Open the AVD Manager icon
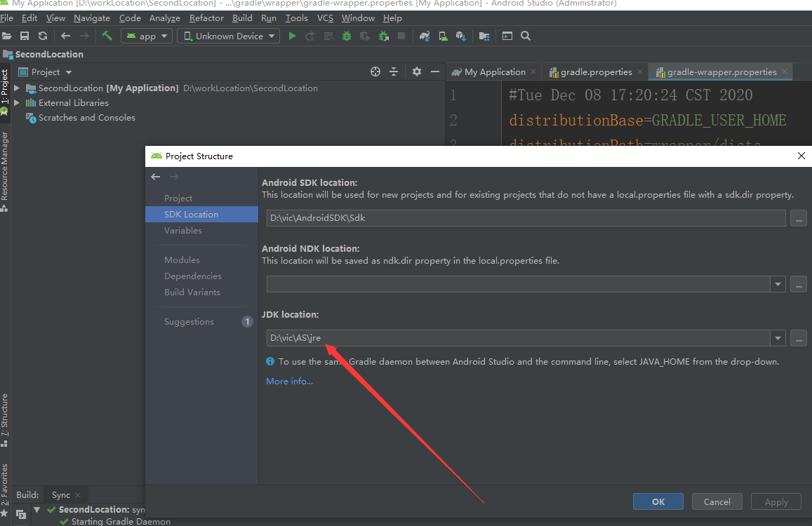The width and height of the screenshot is (812, 526). coord(443,36)
